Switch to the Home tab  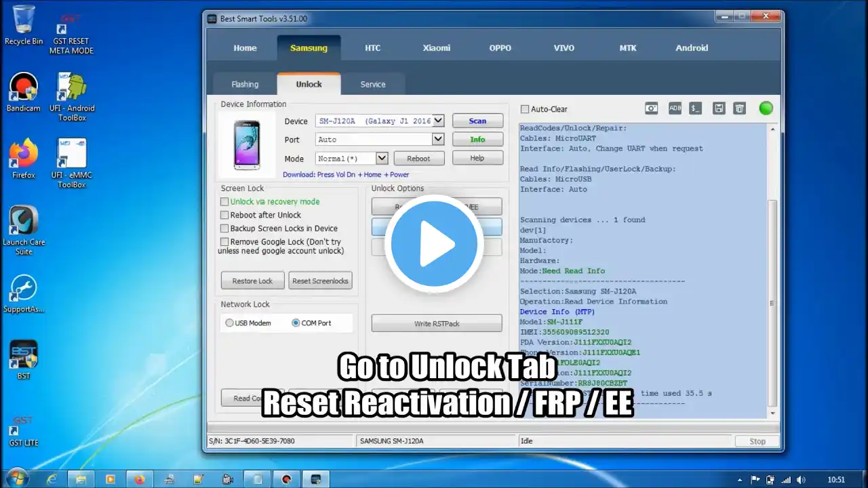(245, 48)
